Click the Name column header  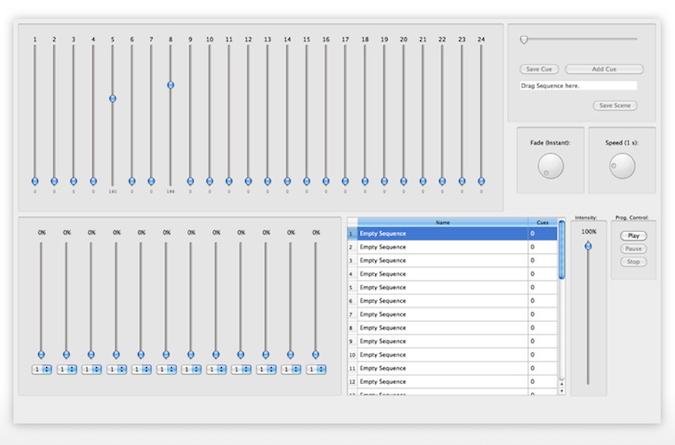point(443,222)
